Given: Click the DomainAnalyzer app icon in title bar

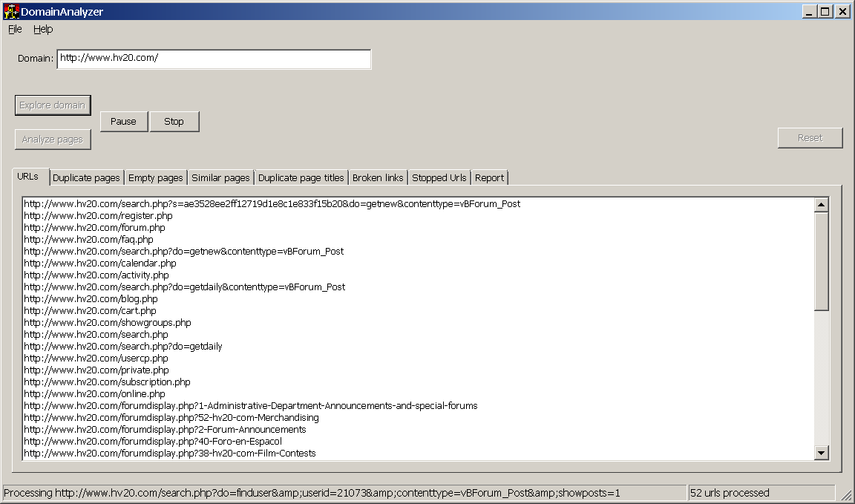Looking at the screenshot, I should (11, 11).
